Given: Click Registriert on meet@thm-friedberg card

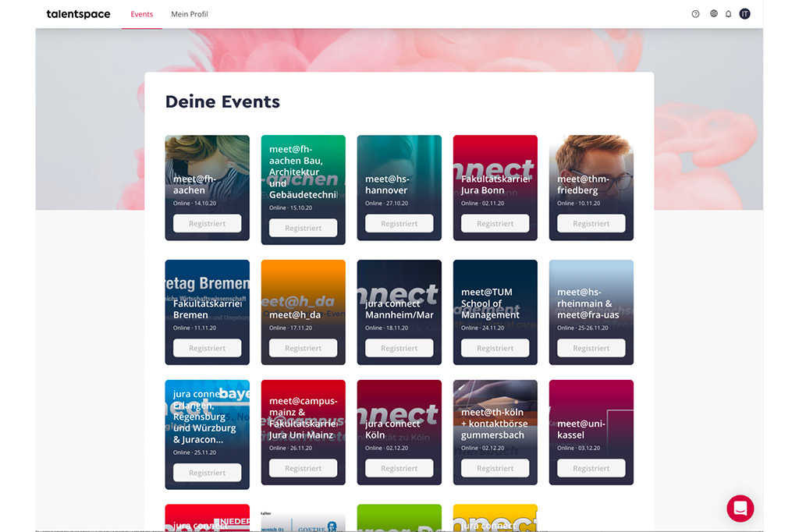Looking at the screenshot, I should click(591, 223).
